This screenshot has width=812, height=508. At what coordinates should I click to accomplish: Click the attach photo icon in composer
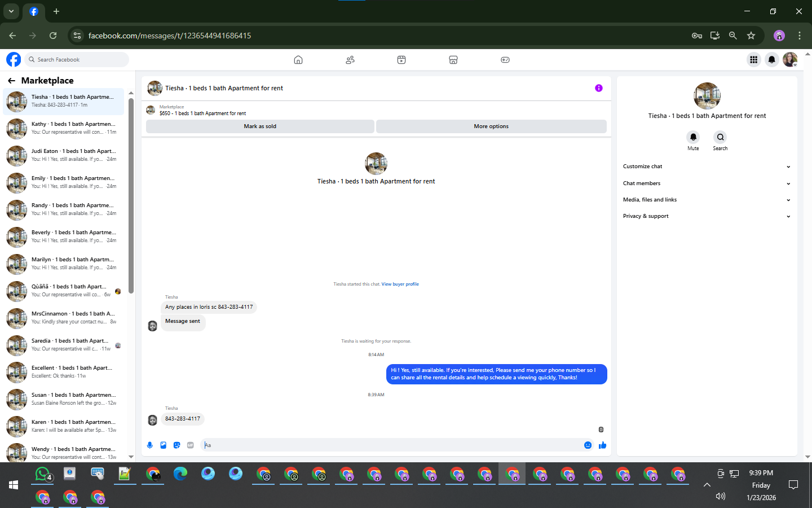[x=164, y=445]
